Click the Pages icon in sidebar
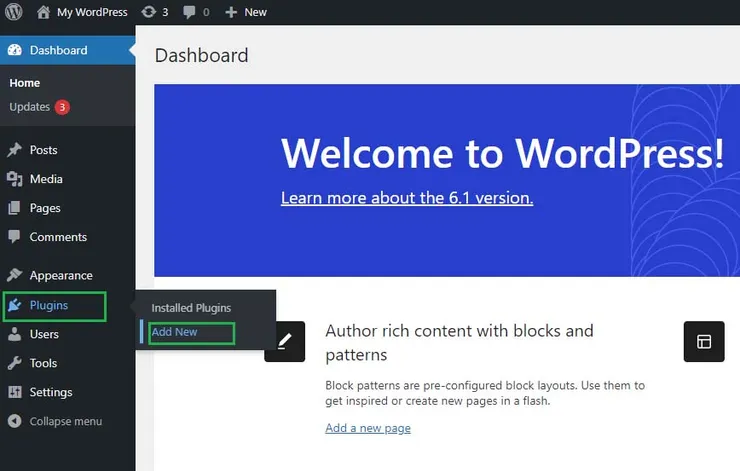Screen dimensions: 740x471 tap(15, 208)
